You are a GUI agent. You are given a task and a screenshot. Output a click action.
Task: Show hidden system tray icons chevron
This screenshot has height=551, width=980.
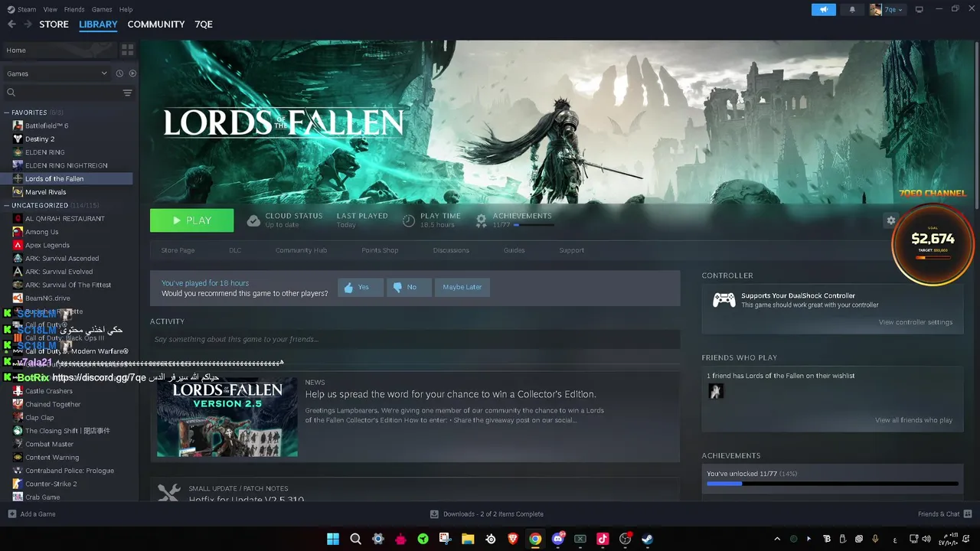(x=777, y=539)
